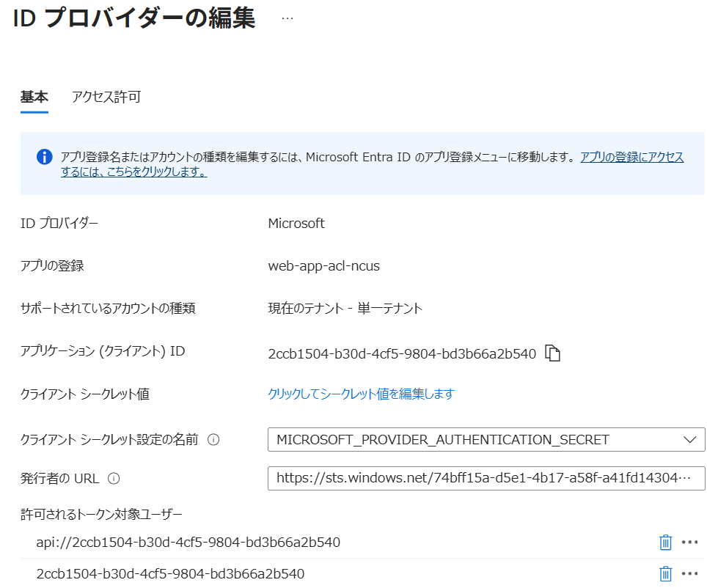Click the web-app-acl-ncus app registration value
Screen dimensions: 707x588
click(x=323, y=266)
